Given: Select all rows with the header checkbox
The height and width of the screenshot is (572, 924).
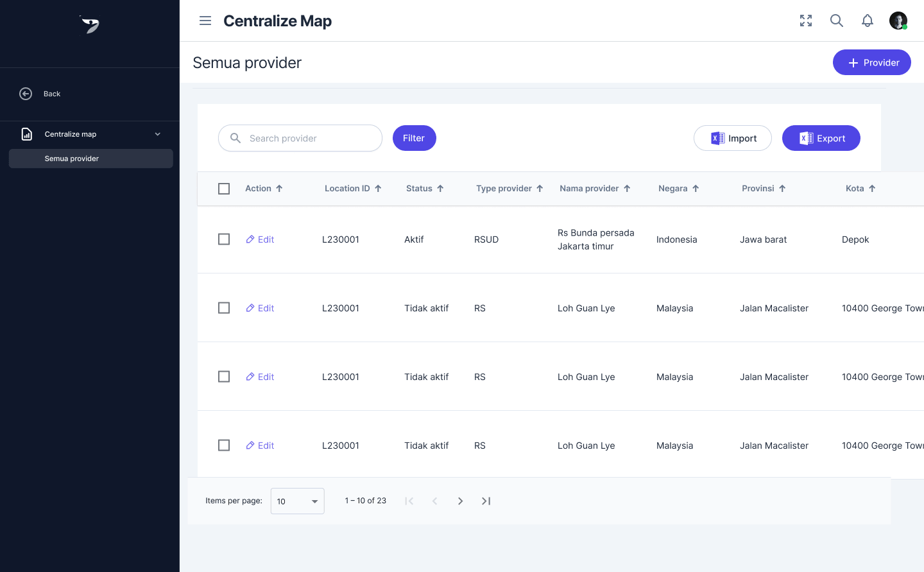Looking at the screenshot, I should pyautogui.click(x=224, y=189).
